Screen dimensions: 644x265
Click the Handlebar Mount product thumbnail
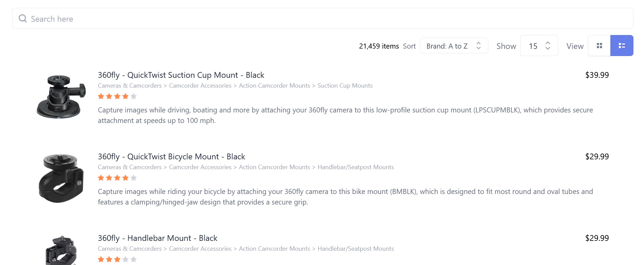pyautogui.click(x=61, y=251)
